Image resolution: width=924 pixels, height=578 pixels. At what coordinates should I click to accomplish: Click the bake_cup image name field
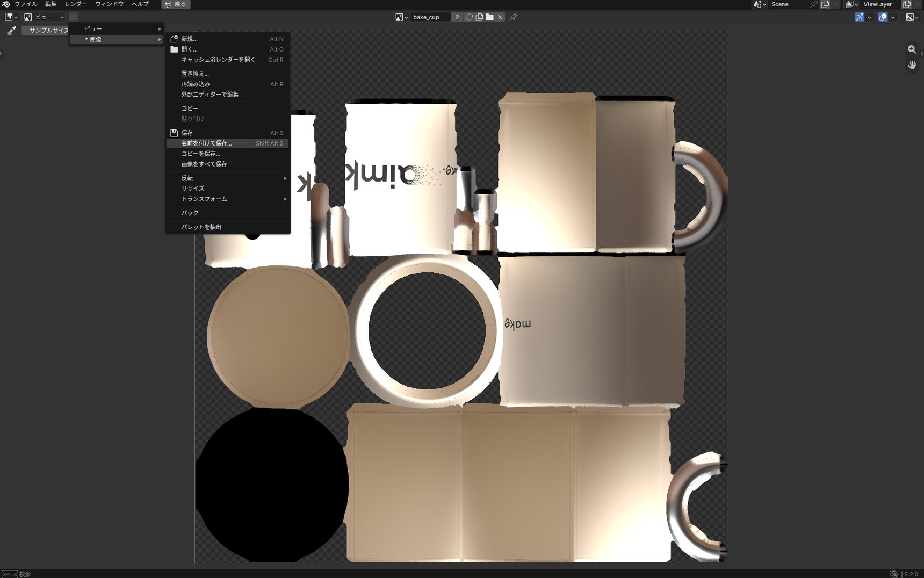pyautogui.click(x=430, y=17)
